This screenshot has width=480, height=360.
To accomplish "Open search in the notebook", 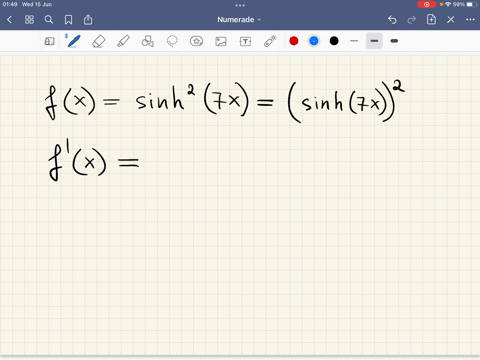I will pyautogui.click(x=49, y=20).
